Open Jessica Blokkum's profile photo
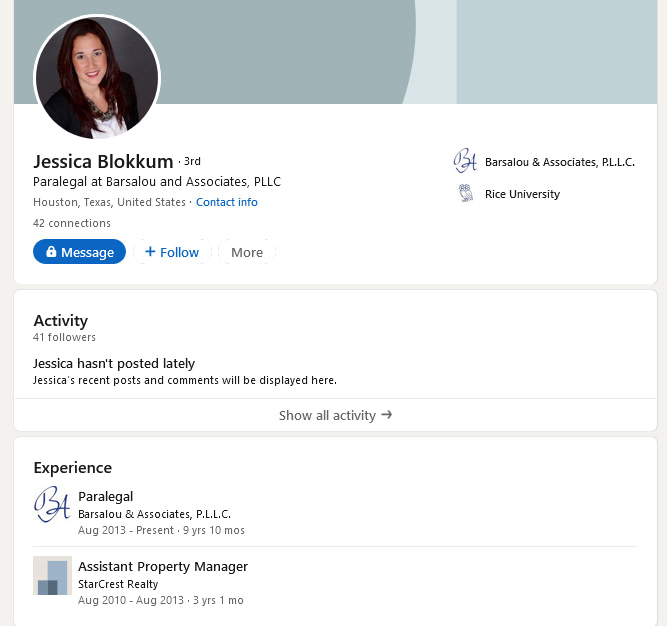Image resolution: width=667 pixels, height=626 pixels. pyautogui.click(x=97, y=77)
